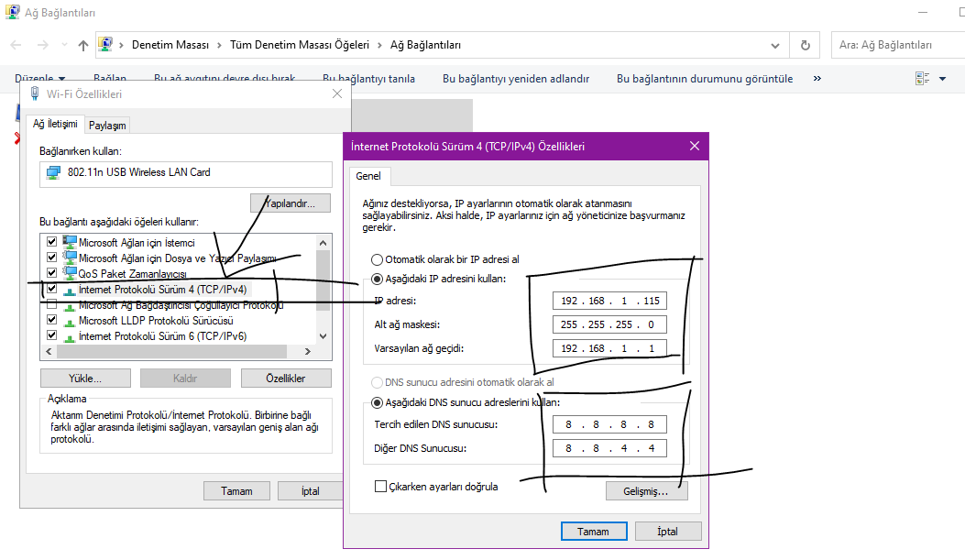Open the Gelişmiş advanced settings button

[x=646, y=491]
